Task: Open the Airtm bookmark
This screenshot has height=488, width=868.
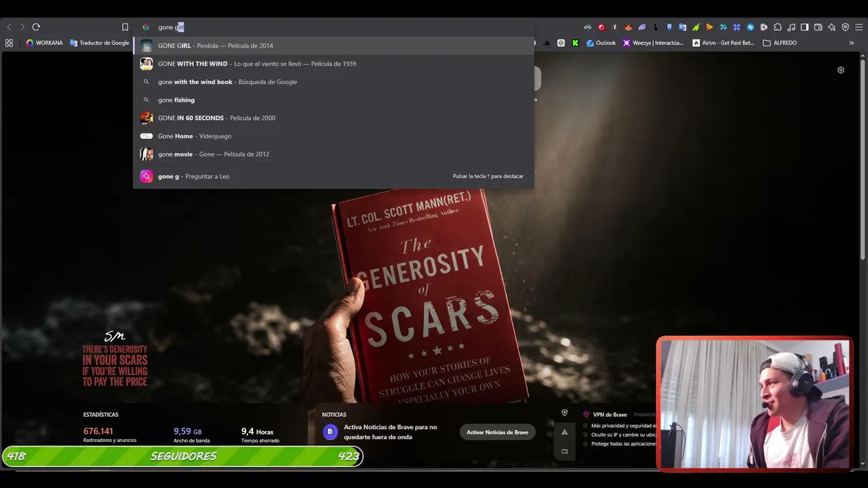Action: 724,43
